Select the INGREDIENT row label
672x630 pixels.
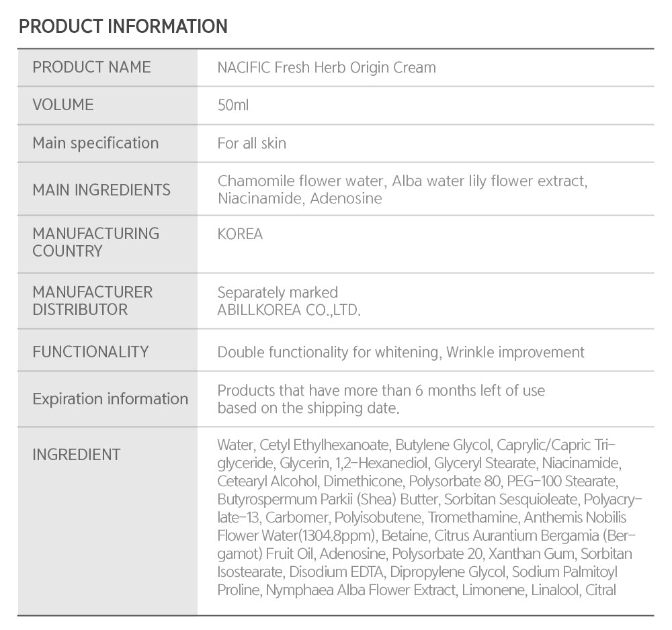[x=77, y=455]
